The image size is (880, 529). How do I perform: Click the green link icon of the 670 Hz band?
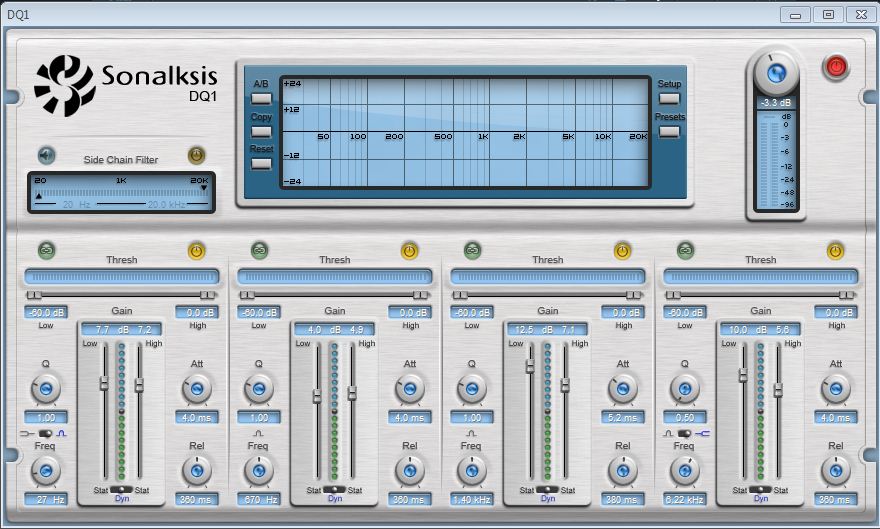pyautogui.click(x=259, y=250)
